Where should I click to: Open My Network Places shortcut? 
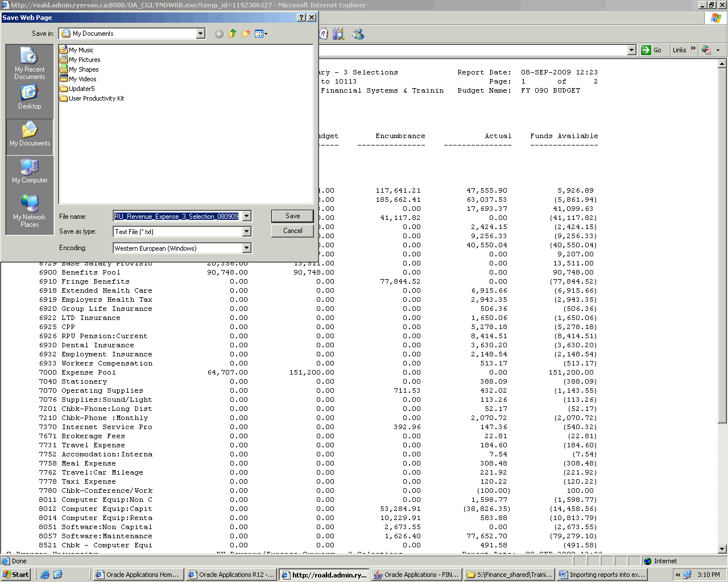pos(30,211)
